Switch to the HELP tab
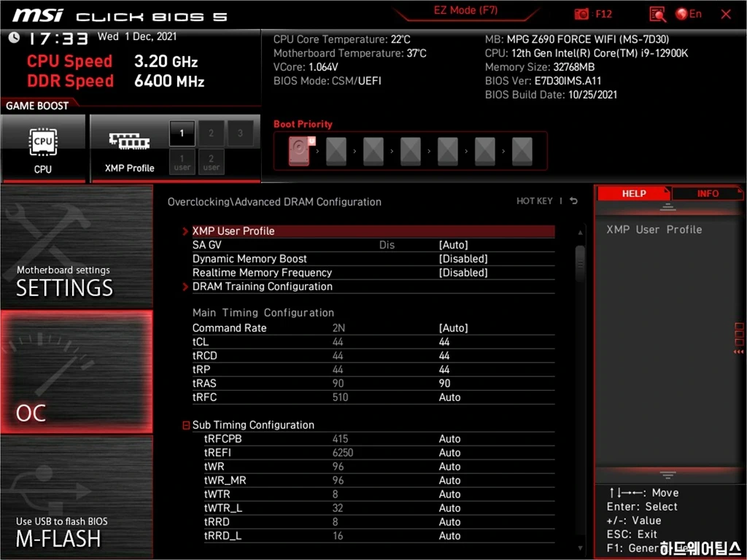747x560 pixels. 634,193
